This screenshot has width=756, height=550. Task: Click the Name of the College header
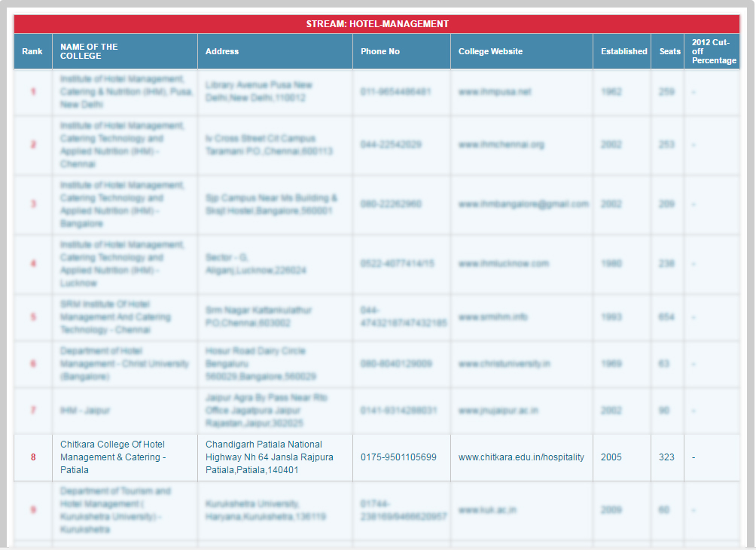[89, 51]
